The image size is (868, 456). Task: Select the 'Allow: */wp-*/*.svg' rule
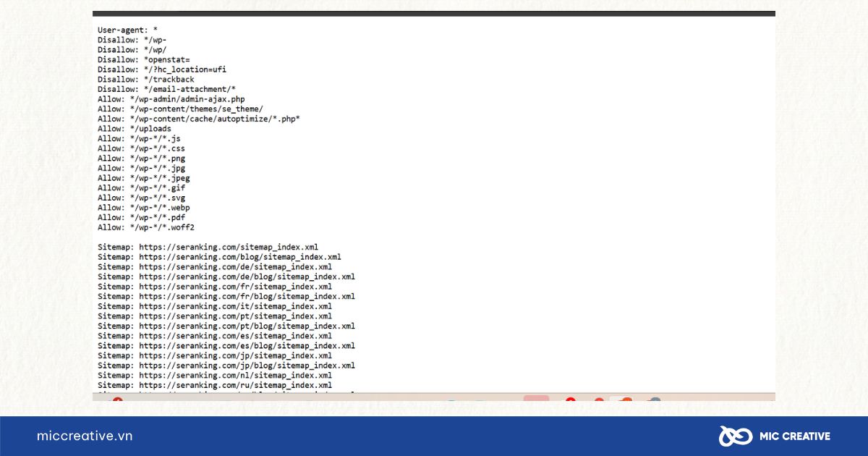[x=141, y=198]
